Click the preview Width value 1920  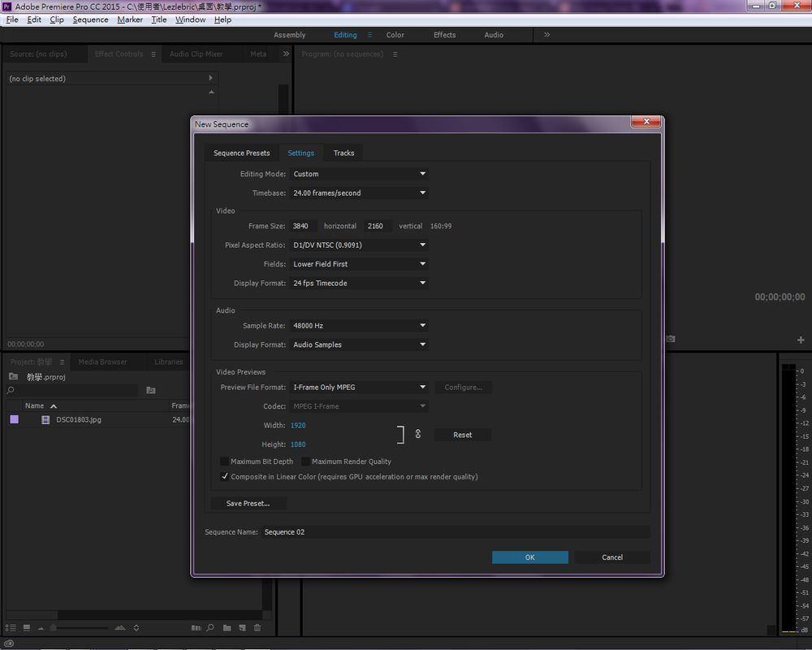pyautogui.click(x=298, y=425)
